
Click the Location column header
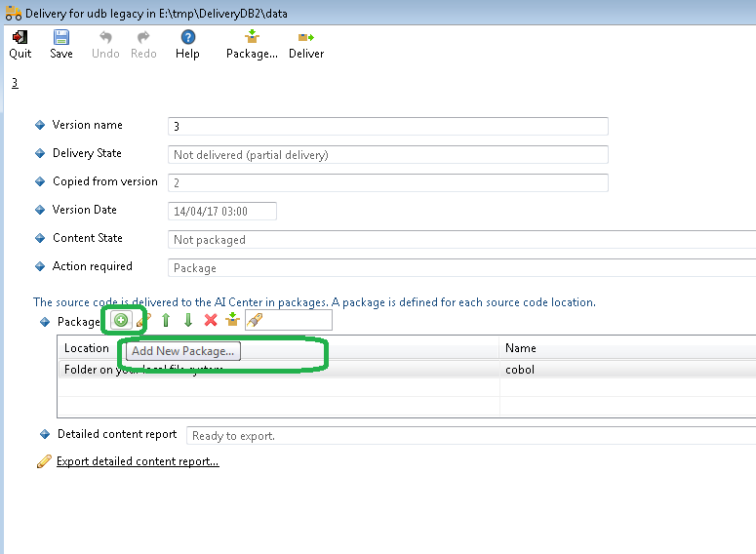87,348
